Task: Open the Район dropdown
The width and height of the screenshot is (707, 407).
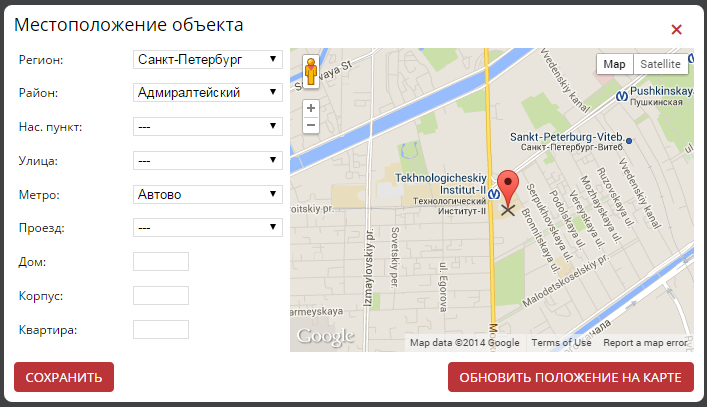Action: 208,93
